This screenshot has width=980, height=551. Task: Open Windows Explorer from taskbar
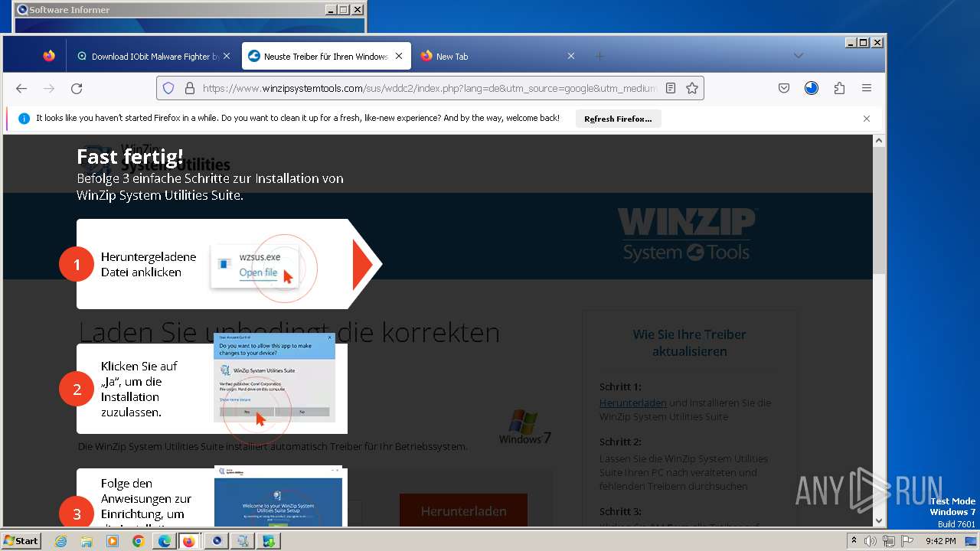tap(87, 541)
